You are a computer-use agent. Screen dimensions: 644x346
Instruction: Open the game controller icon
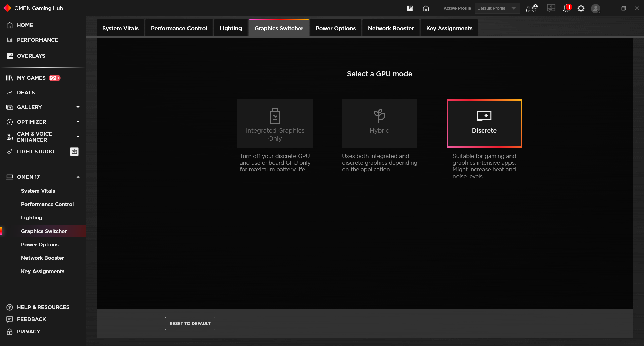532,8
